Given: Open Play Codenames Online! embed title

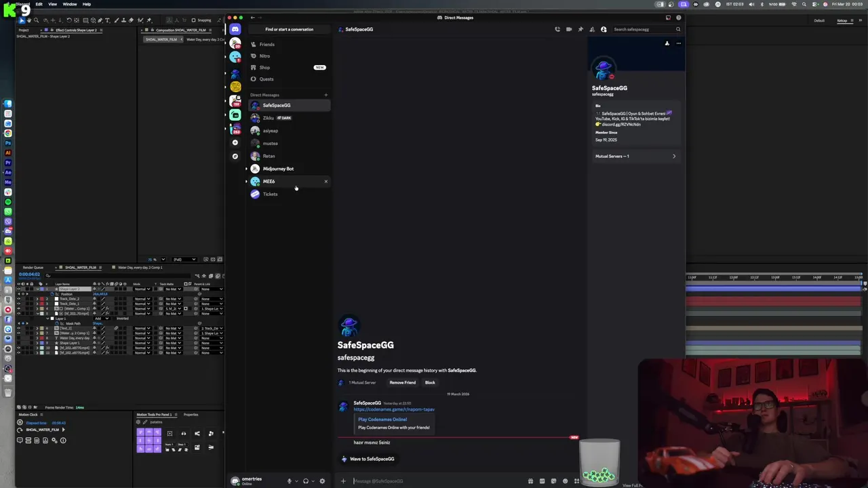Looking at the screenshot, I should coord(382,420).
